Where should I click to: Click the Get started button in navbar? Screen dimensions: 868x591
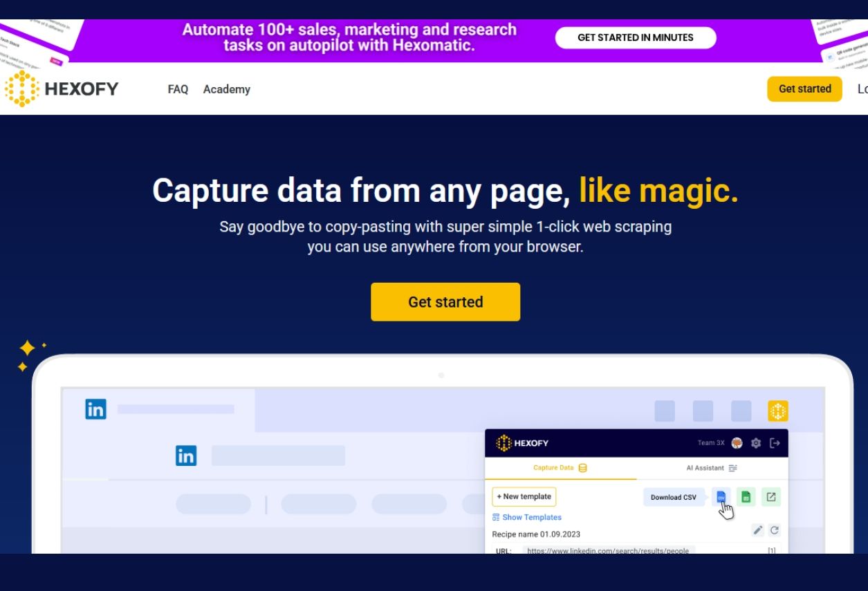point(804,89)
